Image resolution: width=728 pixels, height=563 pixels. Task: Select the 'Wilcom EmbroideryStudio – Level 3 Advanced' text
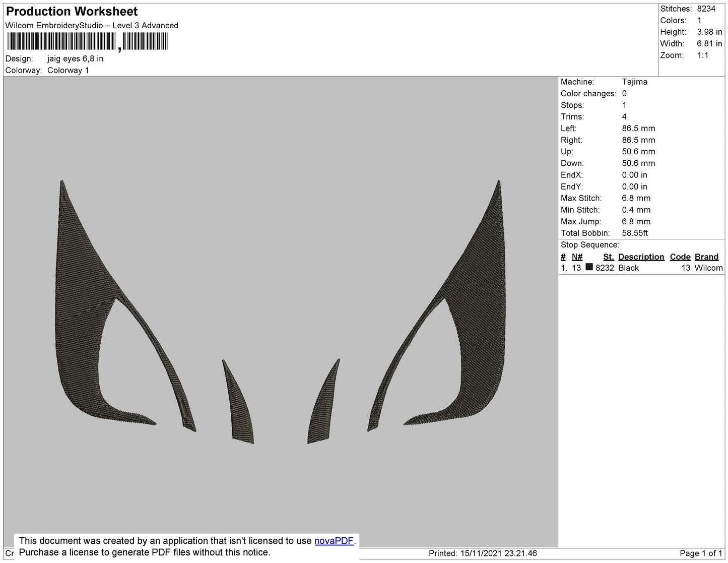click(x=92, y=25)
